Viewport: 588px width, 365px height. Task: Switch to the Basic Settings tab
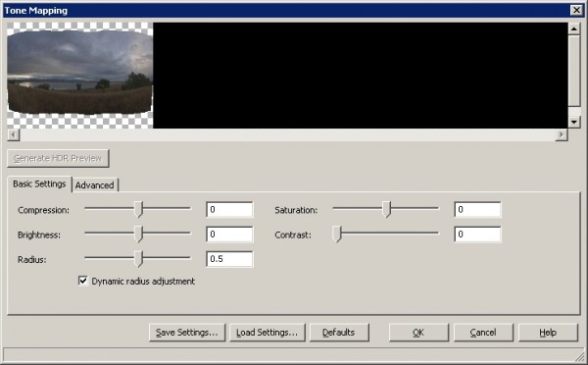(39, 184)
